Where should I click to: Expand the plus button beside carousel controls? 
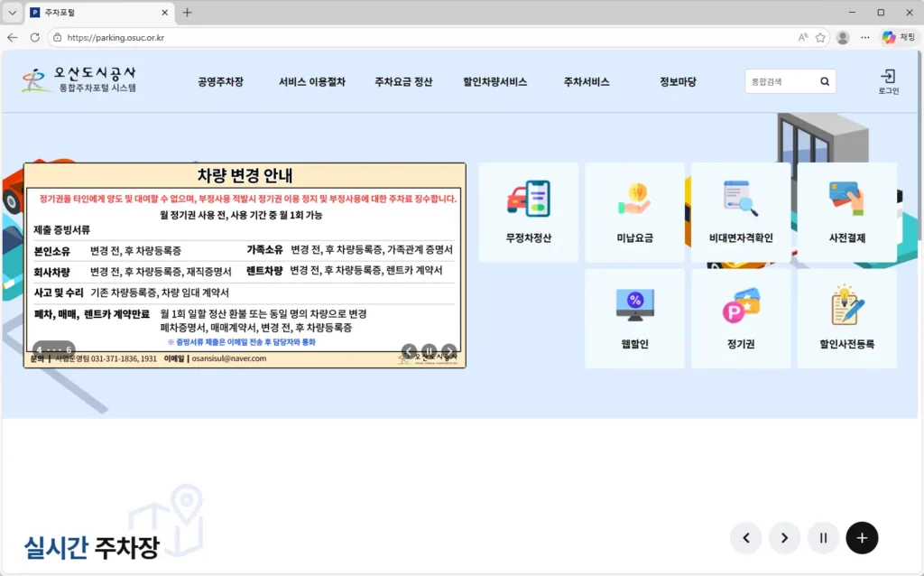(862, 537)
